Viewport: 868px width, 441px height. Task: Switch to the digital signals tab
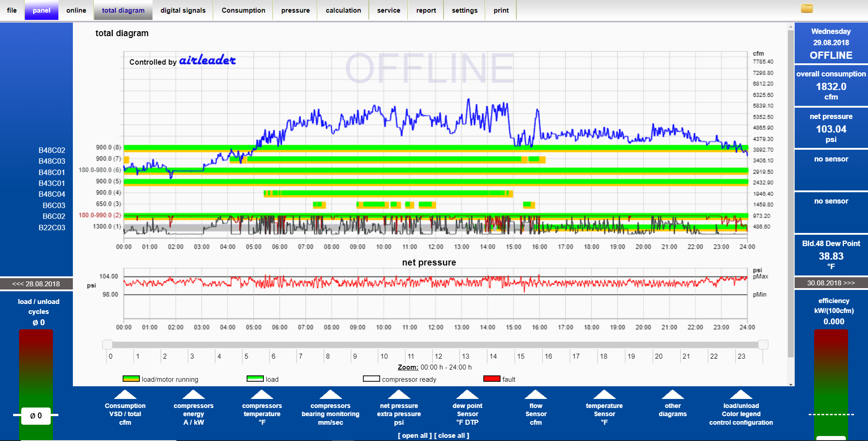pyautogui.click(x=183, y=10)
